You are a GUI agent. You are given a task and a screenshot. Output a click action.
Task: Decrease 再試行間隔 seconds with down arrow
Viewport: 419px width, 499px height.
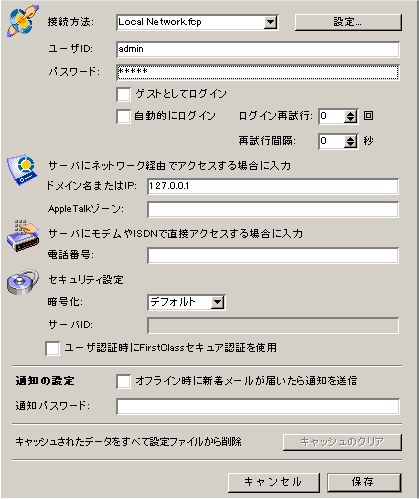tap(350, 144)
